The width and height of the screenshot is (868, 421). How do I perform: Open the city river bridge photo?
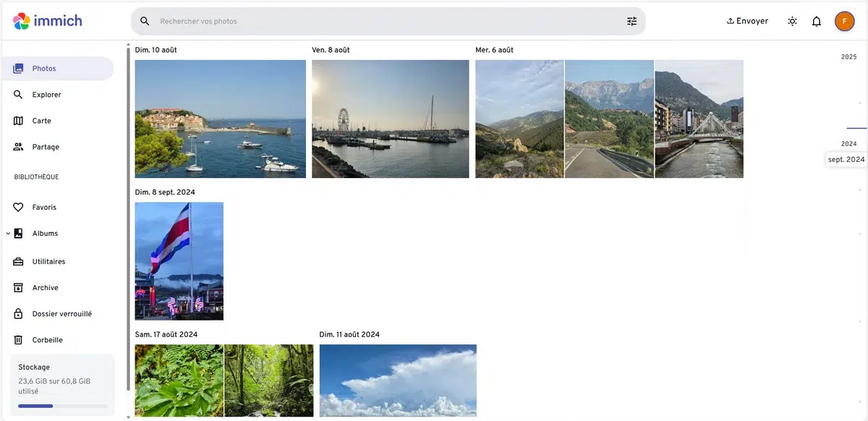click(699, 119)
